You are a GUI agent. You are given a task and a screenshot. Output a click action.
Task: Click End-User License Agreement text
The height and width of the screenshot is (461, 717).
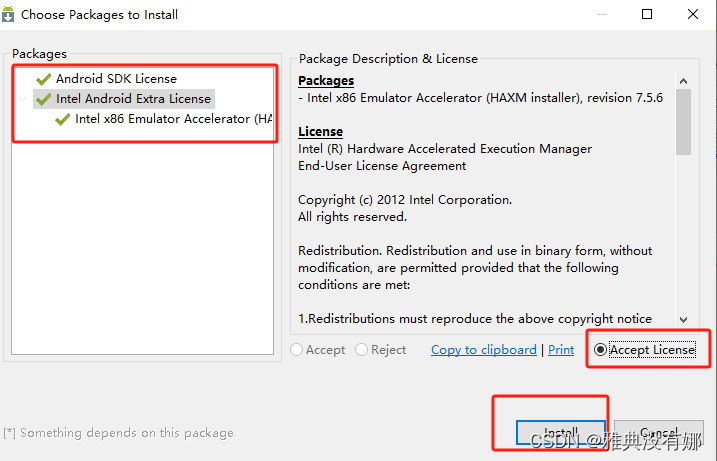(x=382, y=166)
